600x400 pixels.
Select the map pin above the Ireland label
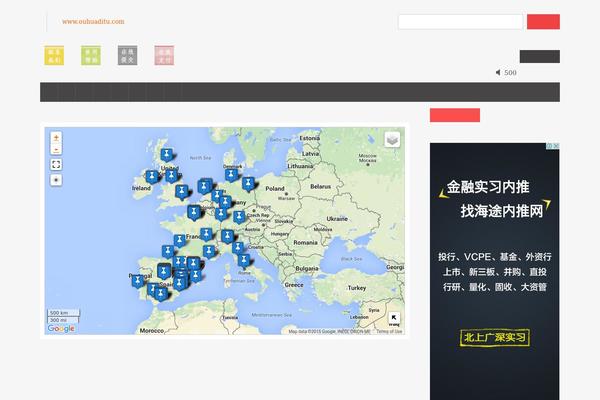(x=152, y=177)
